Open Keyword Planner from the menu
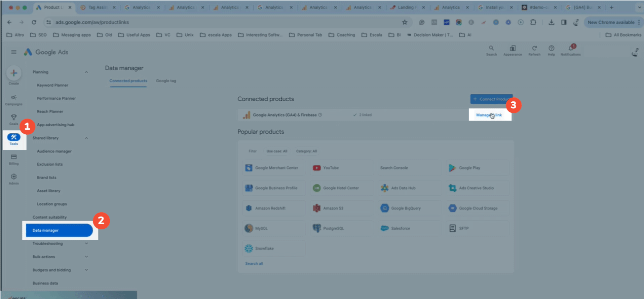 [52, 85]
